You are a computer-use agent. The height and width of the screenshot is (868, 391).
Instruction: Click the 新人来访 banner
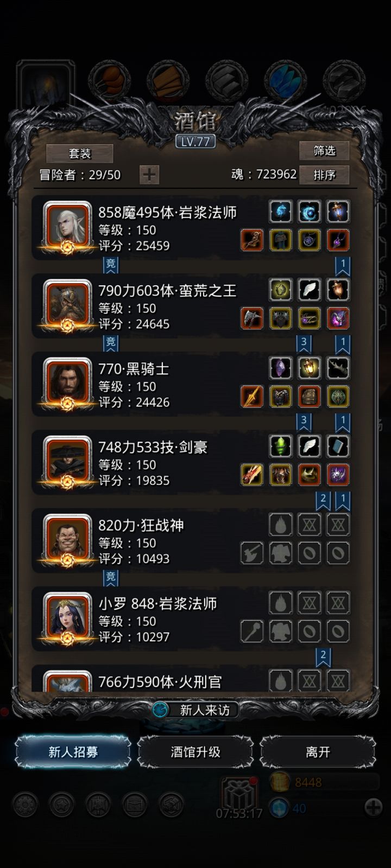point(195,710)
